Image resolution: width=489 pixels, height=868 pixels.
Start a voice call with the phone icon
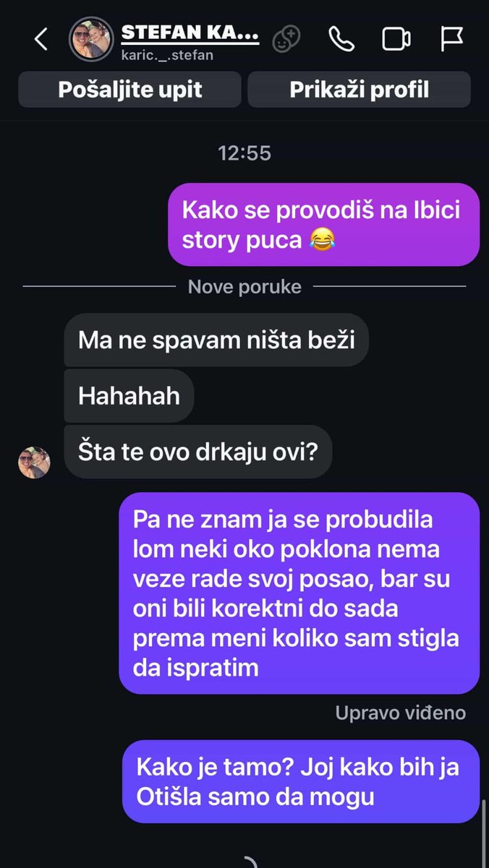341,39
